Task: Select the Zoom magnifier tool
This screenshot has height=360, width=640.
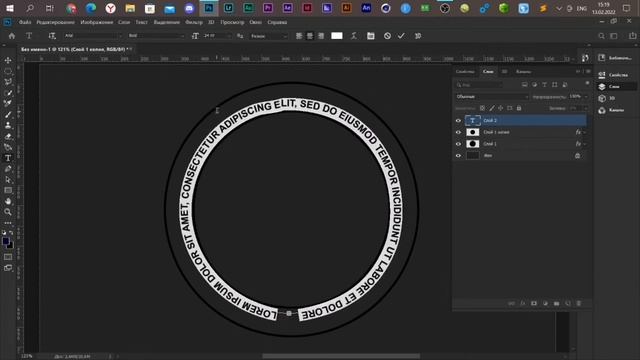Action: (8, 212)
